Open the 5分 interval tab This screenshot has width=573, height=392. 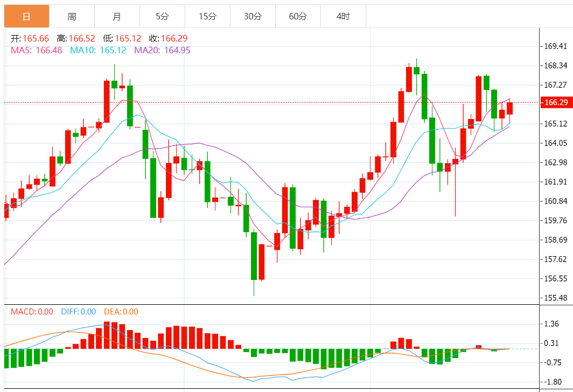163,17
